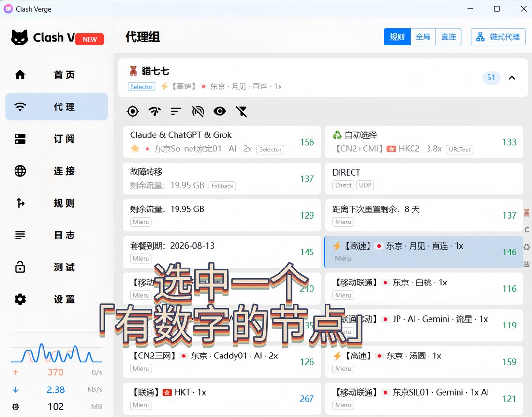Locate the current node with crosshair icon

tap(133, 111)
